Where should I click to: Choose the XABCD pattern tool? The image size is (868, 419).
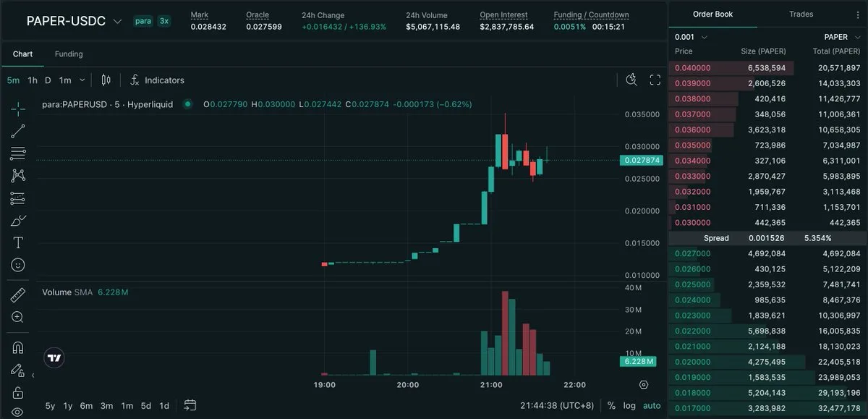(x=18, y=176)
